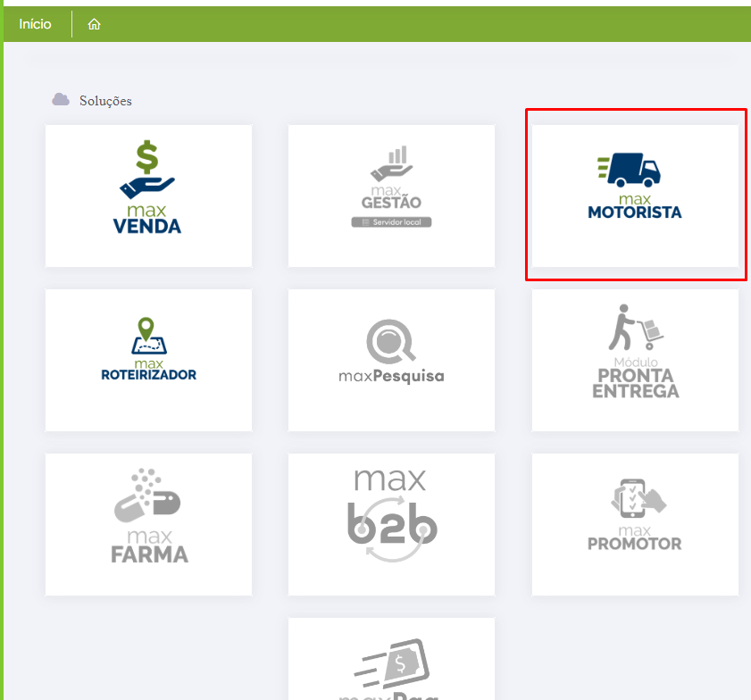Screen dimensions: 751x700
Task: Open the maxGESTÃO Servidor local card
Action: pos(391,196)
